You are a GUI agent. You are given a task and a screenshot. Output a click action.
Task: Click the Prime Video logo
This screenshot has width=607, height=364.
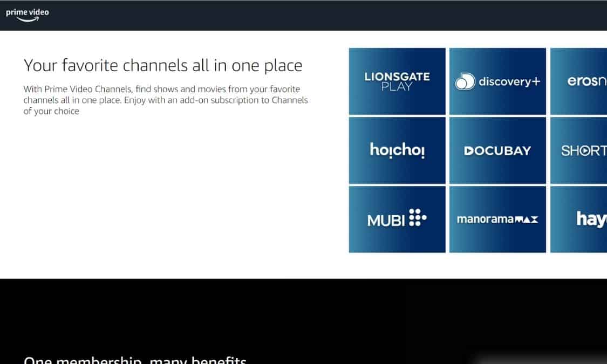click(28, 15)
